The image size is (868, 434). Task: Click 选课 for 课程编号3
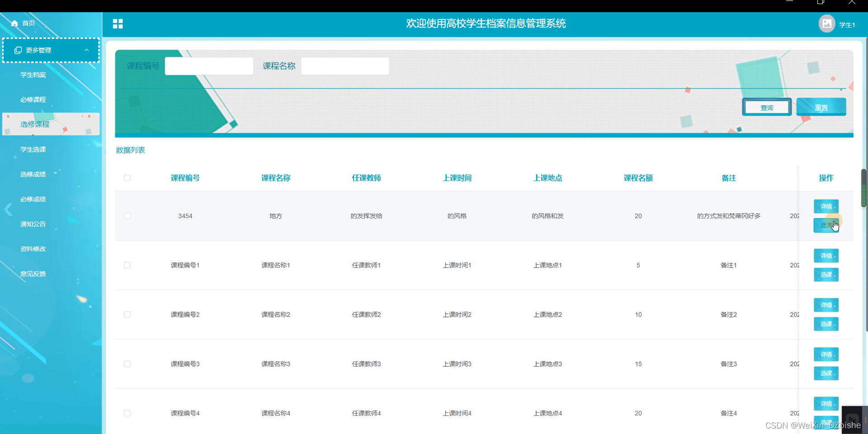(826, 373)
